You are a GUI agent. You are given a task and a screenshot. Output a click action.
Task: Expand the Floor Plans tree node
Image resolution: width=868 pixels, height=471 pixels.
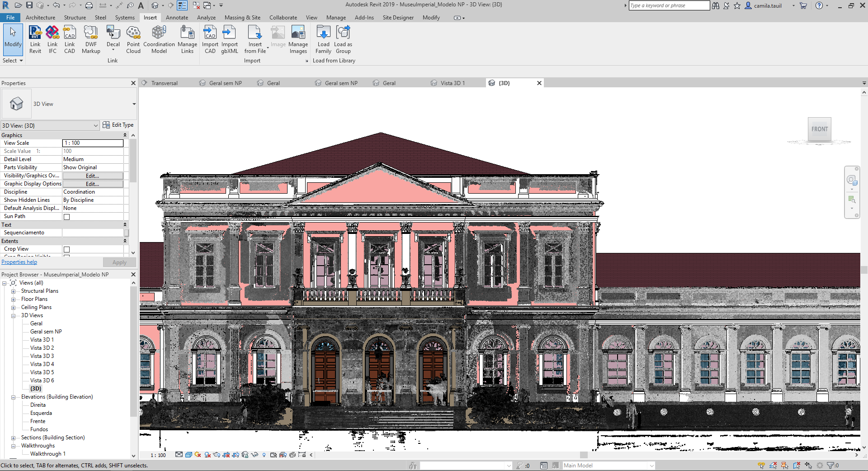[14, 300]
